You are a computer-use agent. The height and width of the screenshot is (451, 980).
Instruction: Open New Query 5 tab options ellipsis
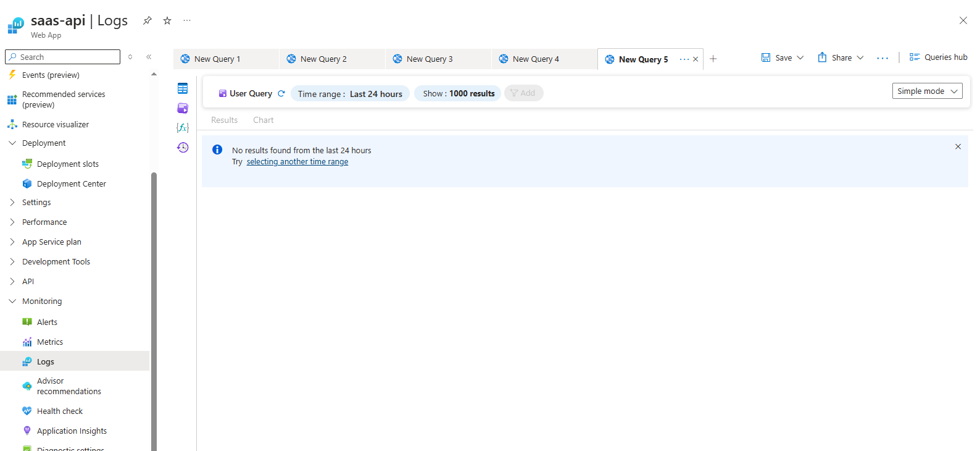[x=684, y=59]
